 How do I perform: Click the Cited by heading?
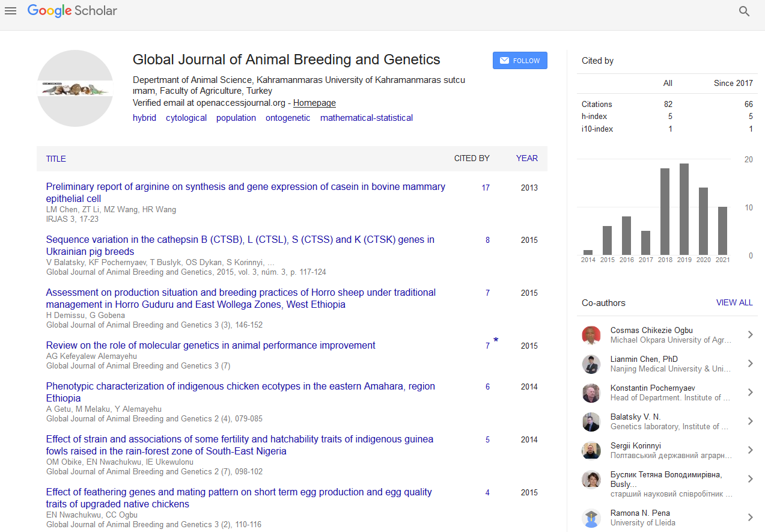point(597,61)
